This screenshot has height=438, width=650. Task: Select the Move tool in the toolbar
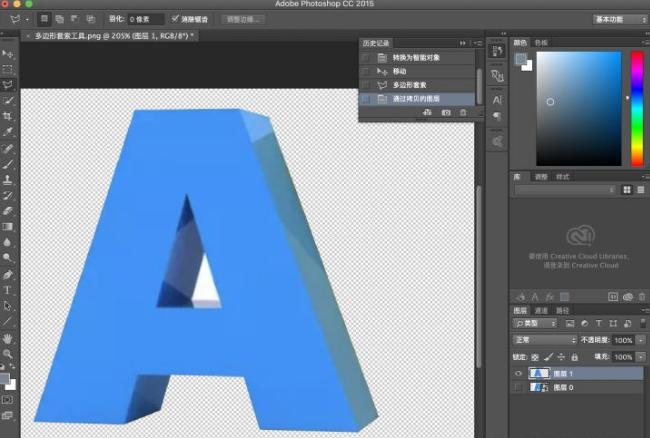click(x=8, y=54)
